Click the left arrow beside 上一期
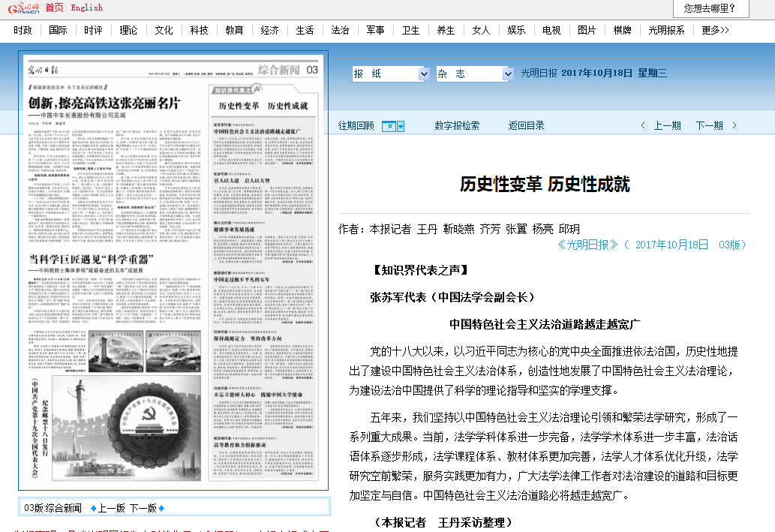775x532 pixels. click(x=642, y=126)
